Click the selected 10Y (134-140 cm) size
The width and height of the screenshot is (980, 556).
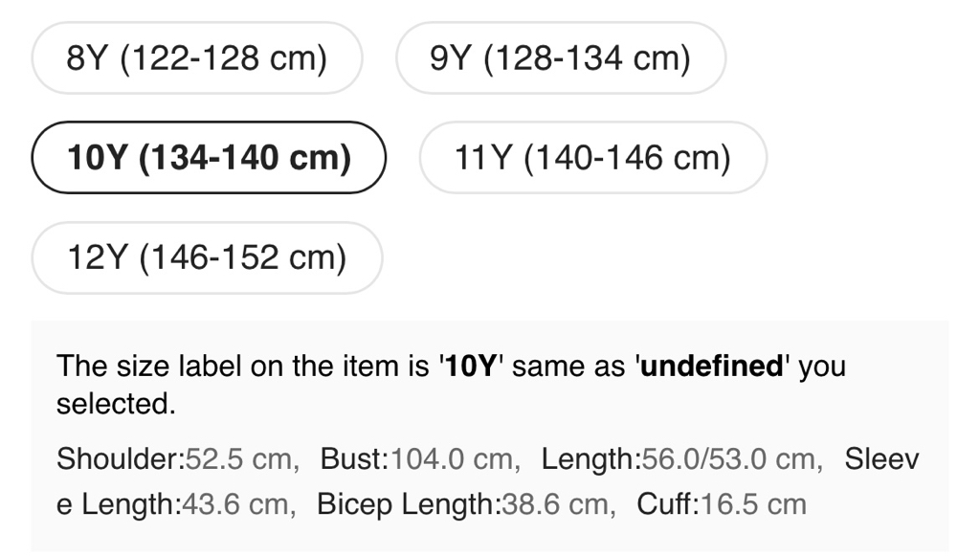click(209, 158)
